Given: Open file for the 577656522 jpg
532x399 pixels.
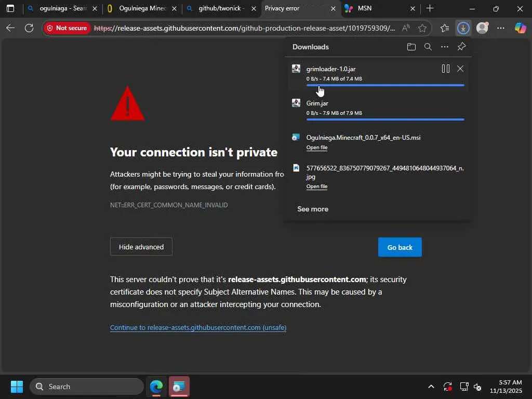Looking at the screenshot, I should point(317,187).
